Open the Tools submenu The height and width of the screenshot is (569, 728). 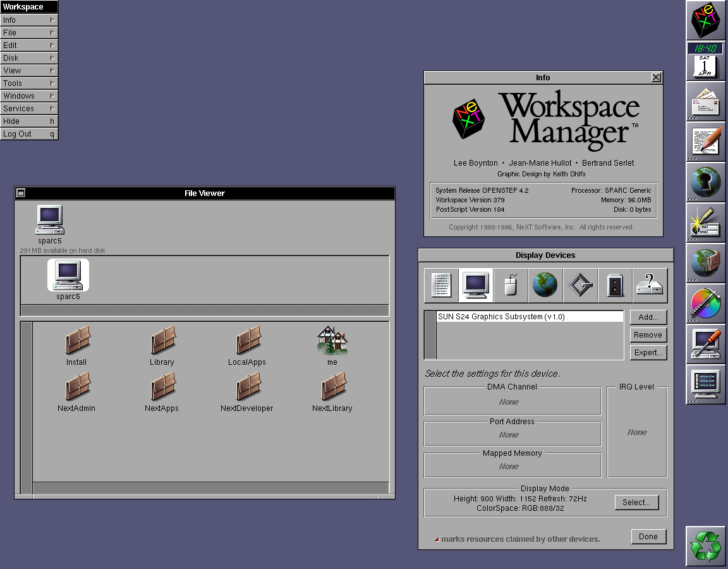(29, 83)
